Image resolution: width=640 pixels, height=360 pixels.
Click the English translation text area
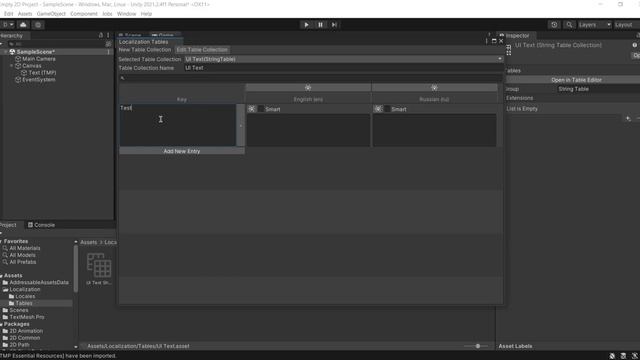[x=308, y=130]
